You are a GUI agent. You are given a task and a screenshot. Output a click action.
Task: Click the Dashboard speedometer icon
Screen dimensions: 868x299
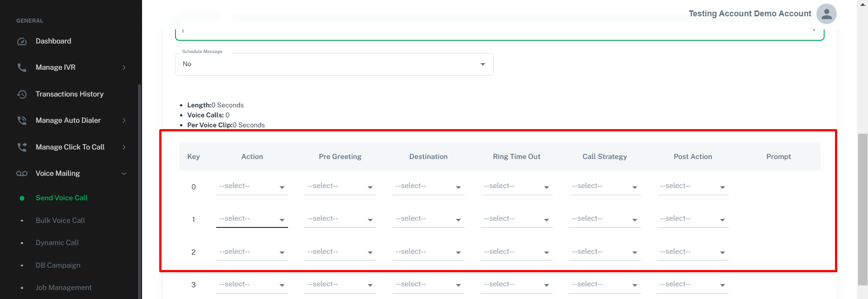click(x=22, y=41)
